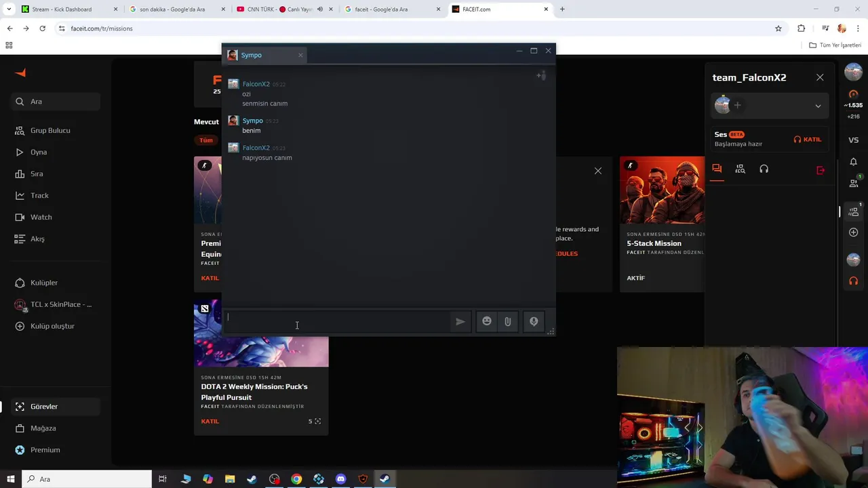The height and width of the screenshot is (488, 868).
Task: Switch to the Stream - Kick Dashboard tab
Action: tap(68, 9)
